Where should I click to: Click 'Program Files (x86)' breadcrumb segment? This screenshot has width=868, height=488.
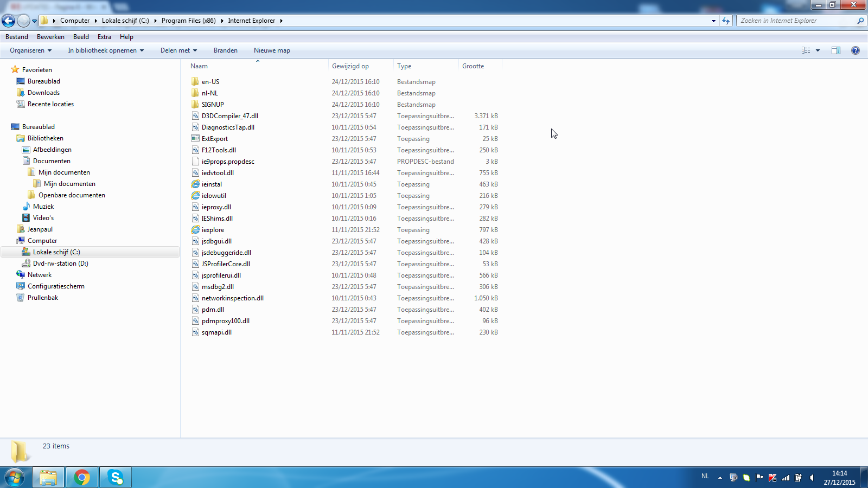coord(188,21)
